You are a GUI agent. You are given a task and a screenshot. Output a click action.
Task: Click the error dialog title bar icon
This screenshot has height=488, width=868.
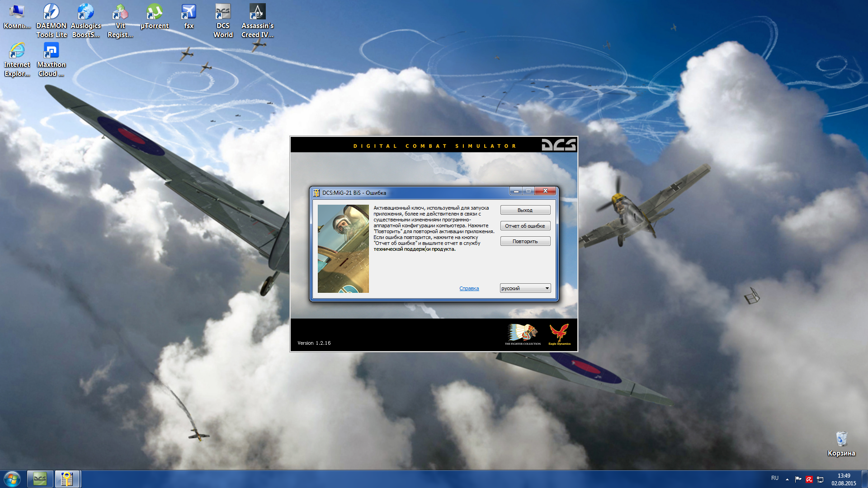click(x=316, y=193)
